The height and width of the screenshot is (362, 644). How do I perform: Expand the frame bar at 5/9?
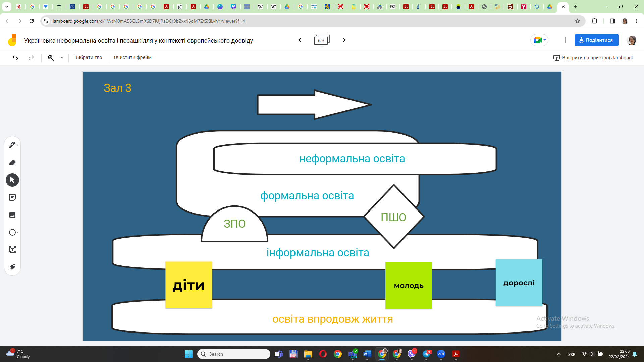tap(322, 40)
